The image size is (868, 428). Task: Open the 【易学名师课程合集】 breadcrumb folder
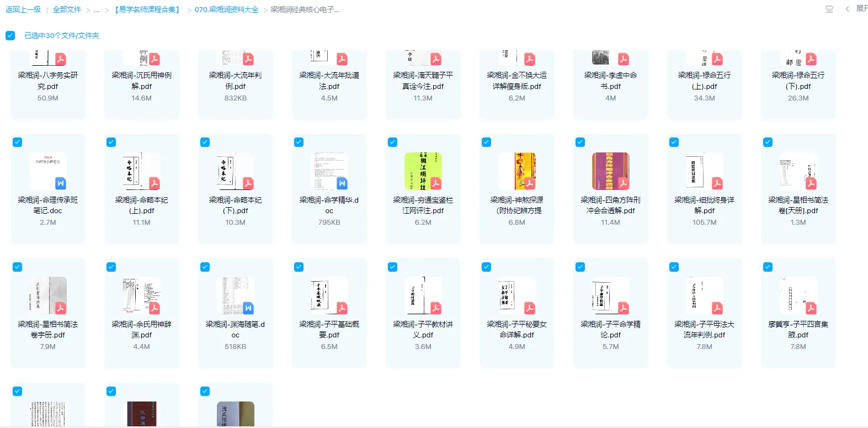147,9
